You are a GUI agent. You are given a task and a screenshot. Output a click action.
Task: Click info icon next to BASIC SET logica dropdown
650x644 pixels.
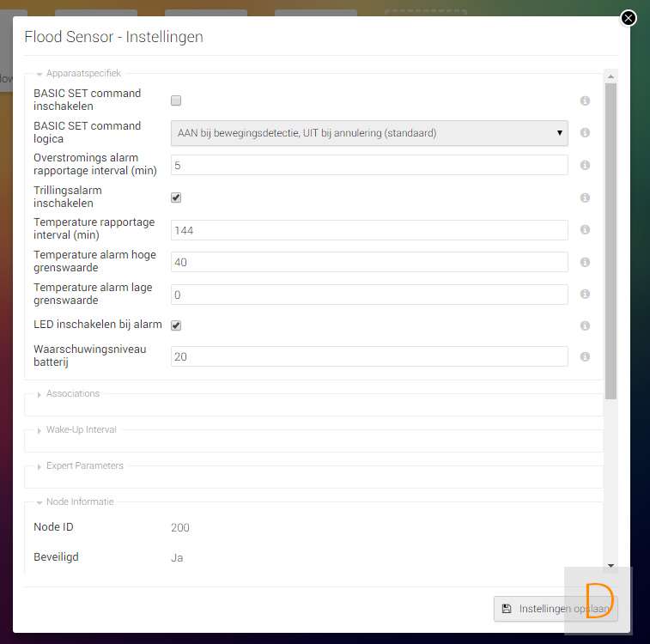click(585, 133)
